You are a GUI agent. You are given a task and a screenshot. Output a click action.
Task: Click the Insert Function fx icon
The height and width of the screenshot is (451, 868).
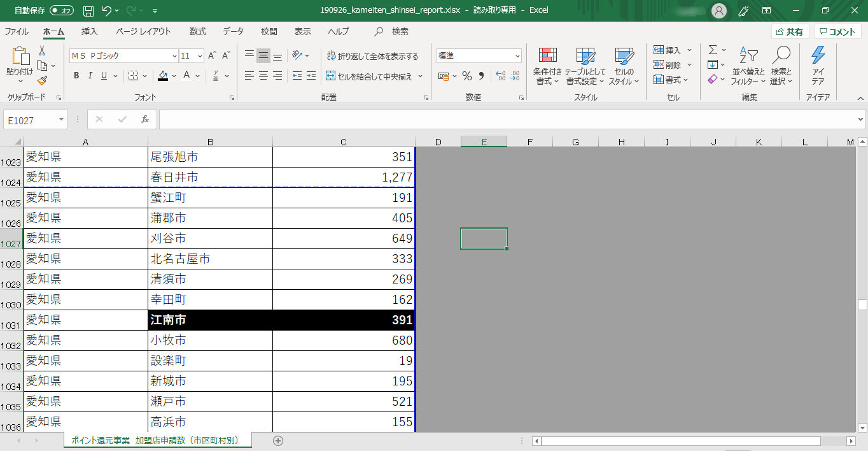tap(145, 119)
